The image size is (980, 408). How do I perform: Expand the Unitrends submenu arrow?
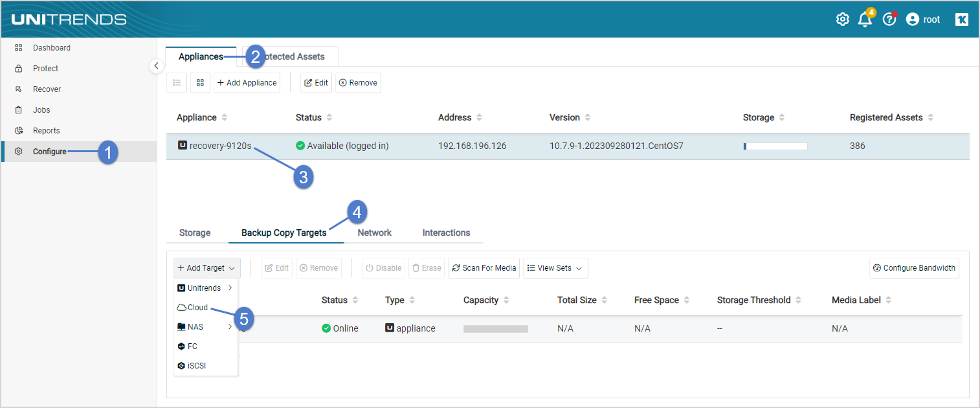click(230, 288)
